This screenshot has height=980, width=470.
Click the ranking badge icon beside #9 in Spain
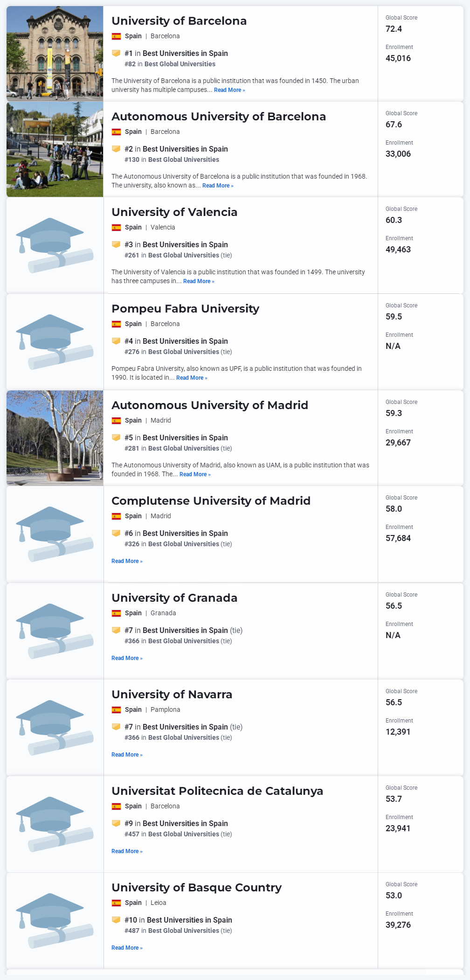pyautogui.click(x=116, y=823)
